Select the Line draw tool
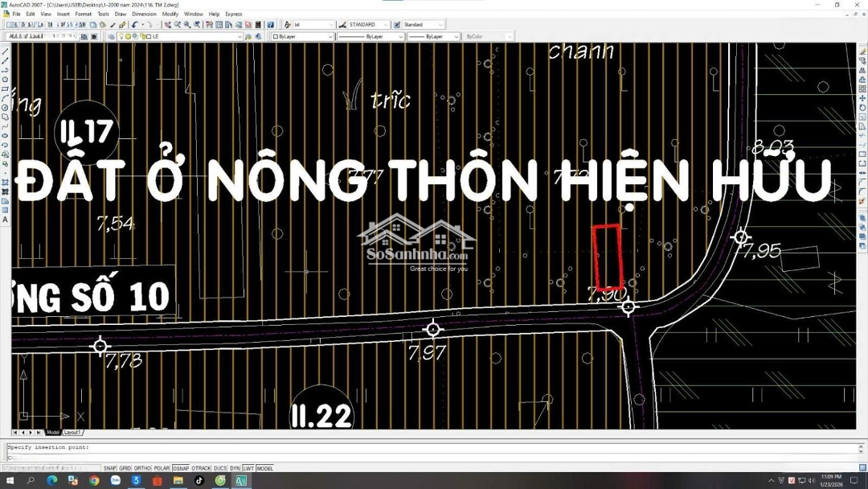This screenshot has height=489, width=868. coord(6,51)
